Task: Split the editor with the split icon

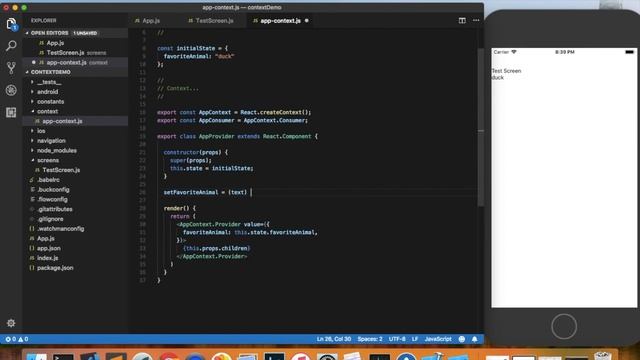Action: (x=462, y=20)
